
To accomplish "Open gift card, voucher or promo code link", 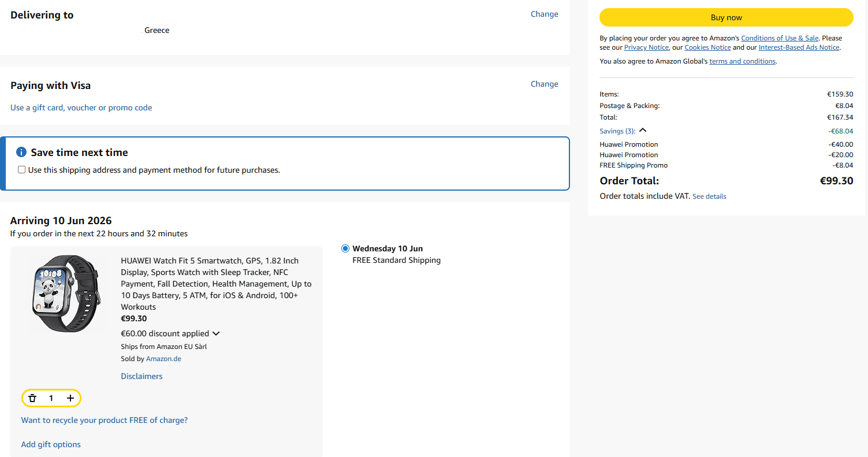I will point(81,107).
